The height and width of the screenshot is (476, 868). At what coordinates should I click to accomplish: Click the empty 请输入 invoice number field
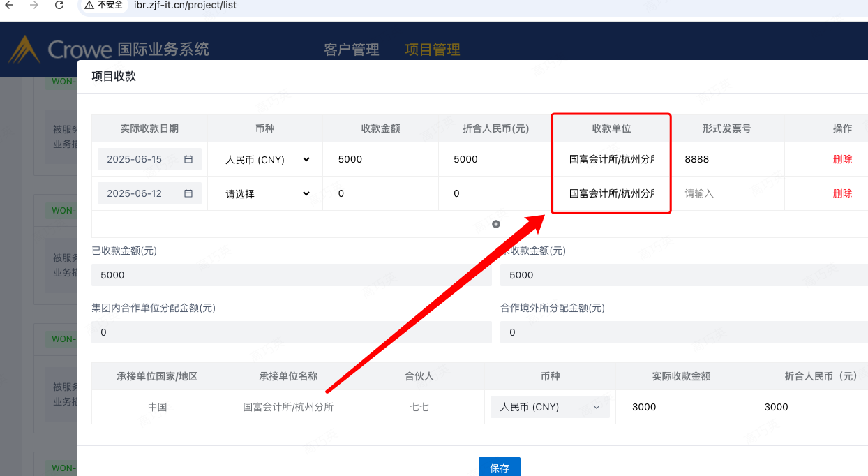(727, 193)
